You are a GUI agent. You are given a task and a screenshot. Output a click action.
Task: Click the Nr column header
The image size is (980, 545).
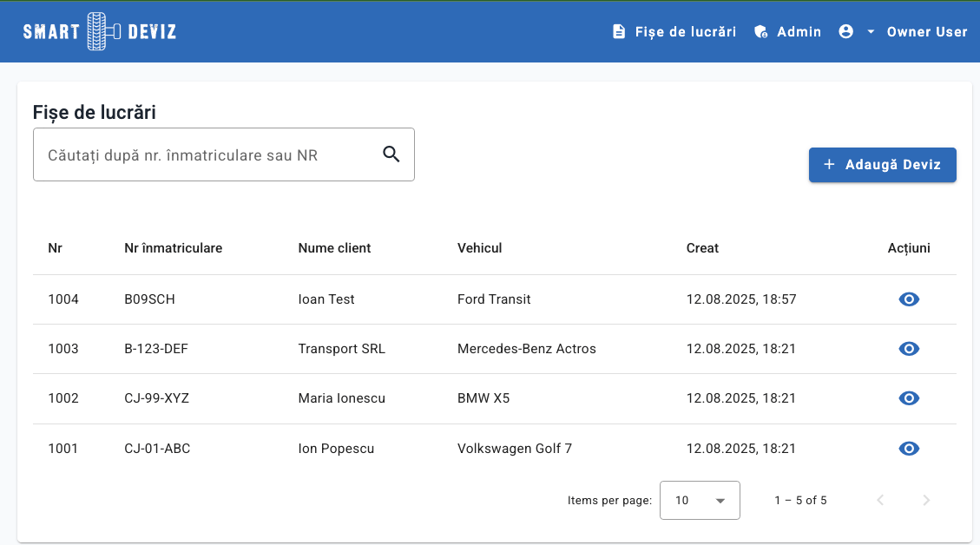(56, 248)
